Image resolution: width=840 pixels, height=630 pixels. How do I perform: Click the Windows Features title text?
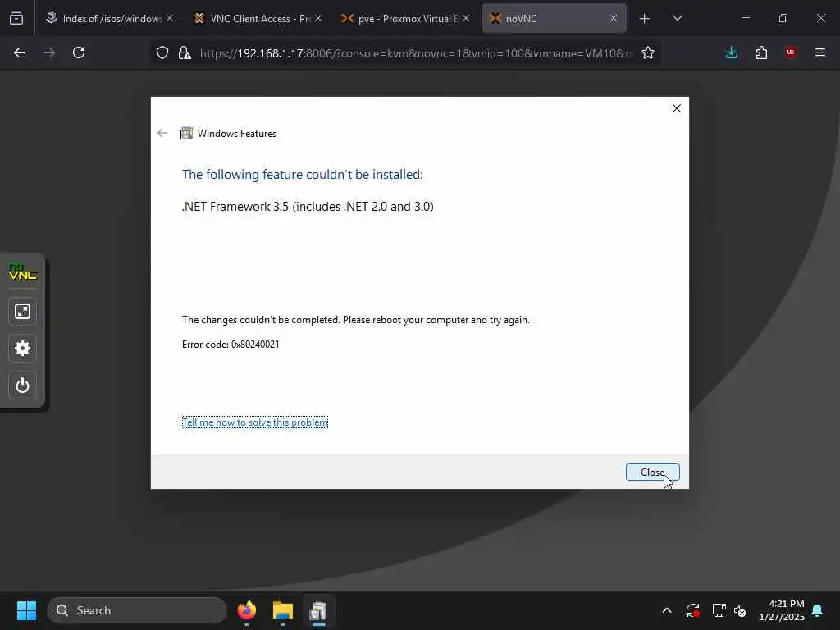pyautogui.click(x=237, y=134)
